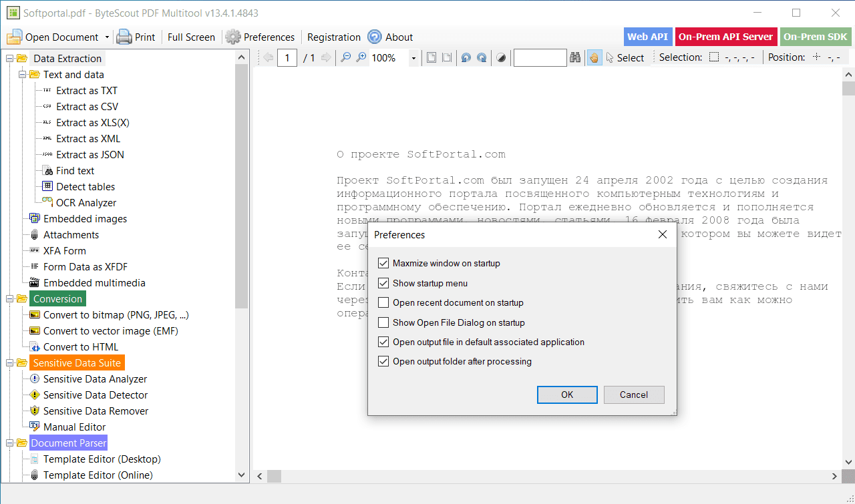This screenshot has width=855, height=504.
Task: Open Template Editor (Desktop)
Action: pyautogui.click(x=102, y=459)
